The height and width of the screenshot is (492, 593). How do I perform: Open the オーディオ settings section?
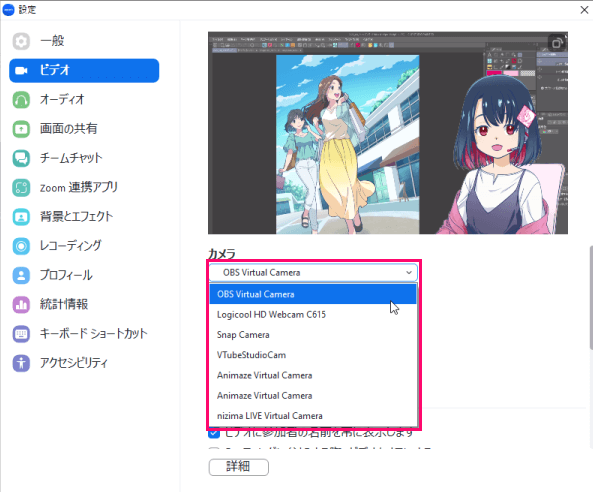pyautogui.click(x=84, y=100)
